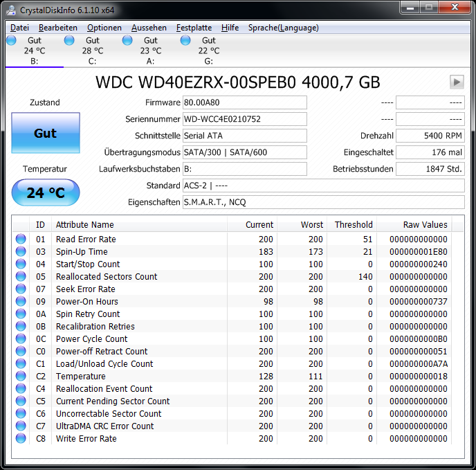Minimize the CrystalDiskInfo window
This screenshot has height=470, width=476.
410,8
